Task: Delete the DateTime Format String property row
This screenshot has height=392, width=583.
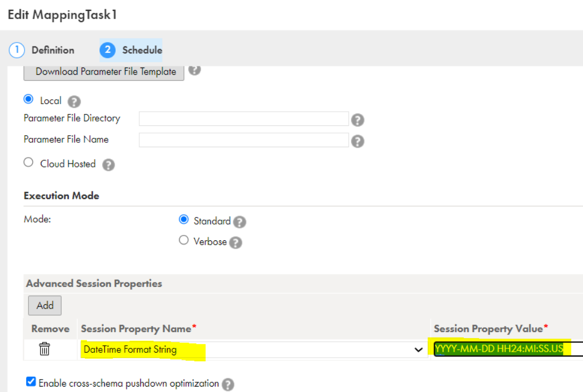Action: click(x=44, y=349)
